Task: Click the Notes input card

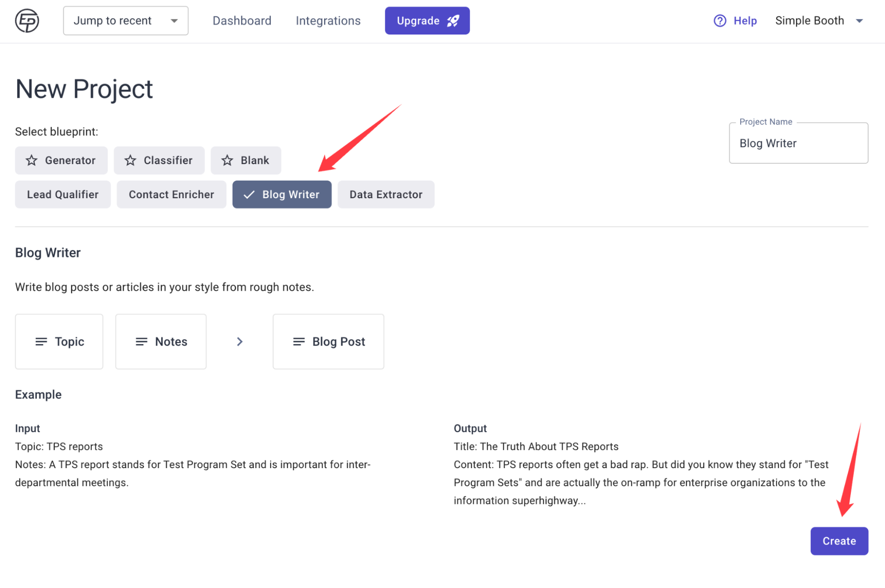Action: click(161, 342)
